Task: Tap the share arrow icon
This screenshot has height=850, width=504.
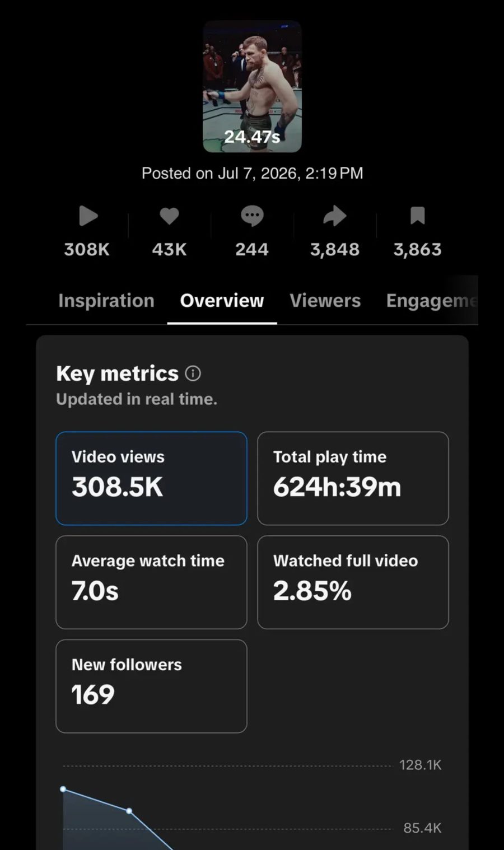Action: [335, 216]
